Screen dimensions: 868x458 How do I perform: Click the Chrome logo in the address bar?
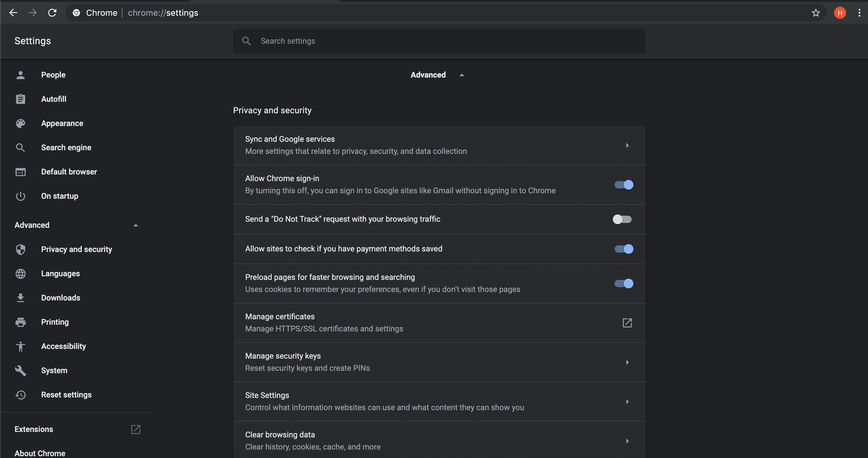pyautogui.click(x=76, y=13)
